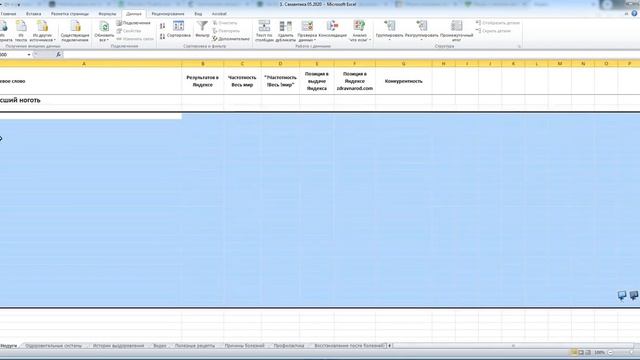Switch to the 'Вставка' ribbon tab
Image resolution: width=640 pixels, height=360 pixels.
click(33, 14)
